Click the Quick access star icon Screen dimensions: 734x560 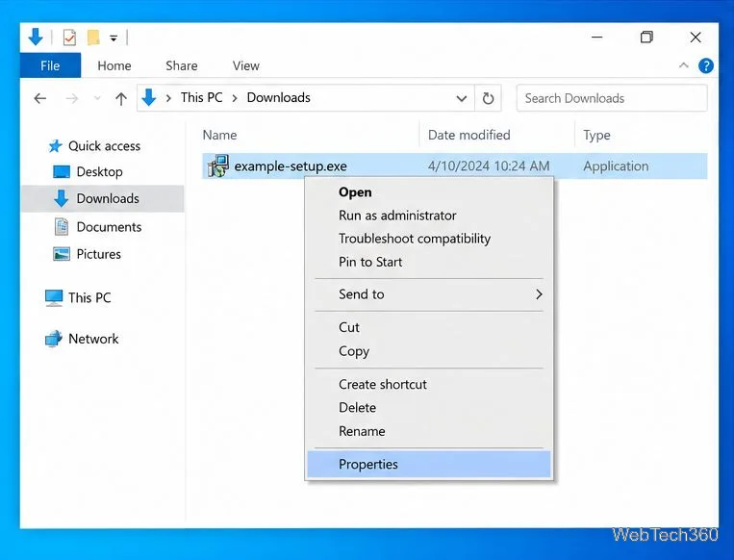[x=55, y=146]
